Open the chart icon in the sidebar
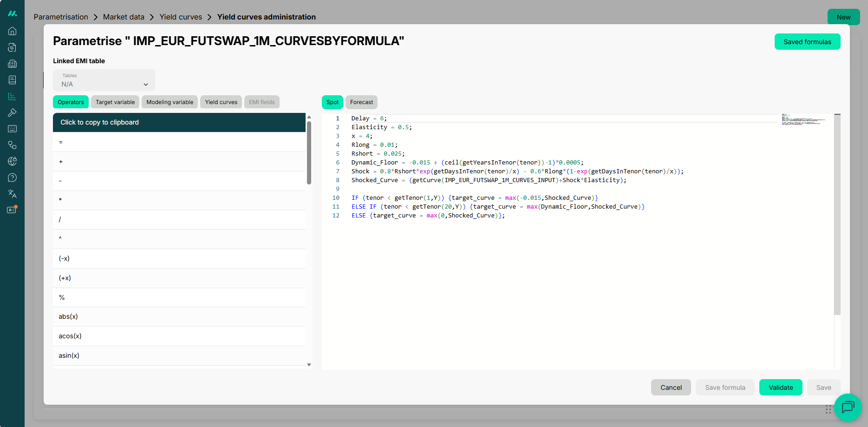This screenshot has height=427, width=868. coord(13,96)
